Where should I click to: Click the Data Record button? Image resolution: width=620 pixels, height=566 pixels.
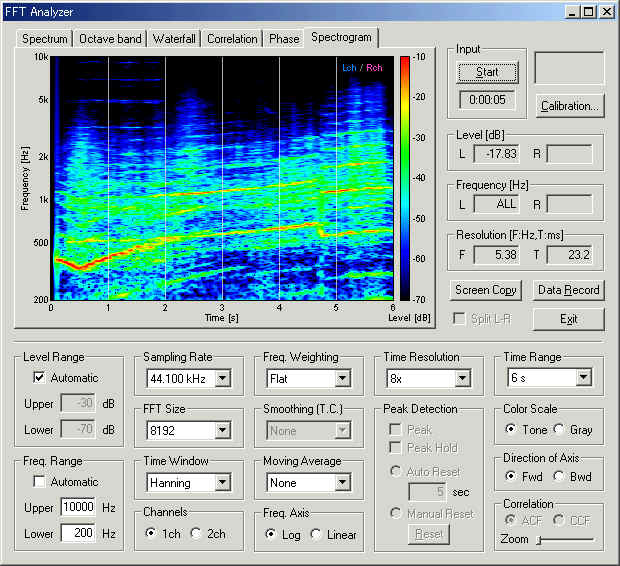pyautogui.click(x=568, y=290)
